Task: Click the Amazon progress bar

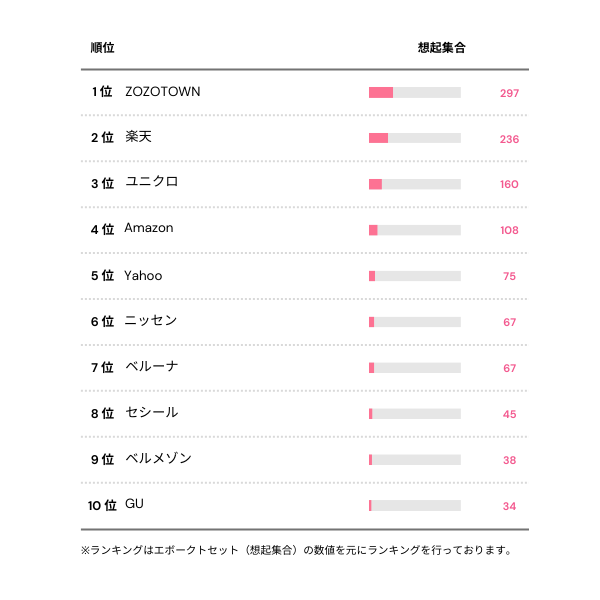Action: point(415,230)
